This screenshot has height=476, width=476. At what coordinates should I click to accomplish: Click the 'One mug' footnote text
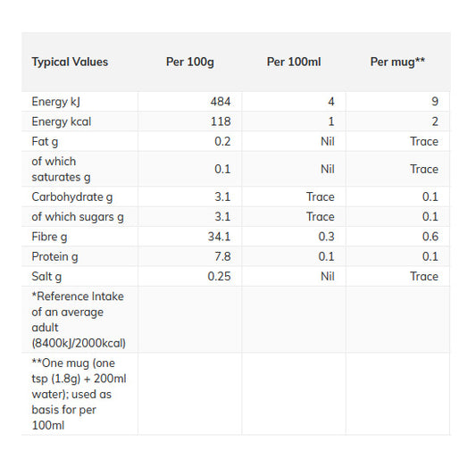click(x=79, y=395)
